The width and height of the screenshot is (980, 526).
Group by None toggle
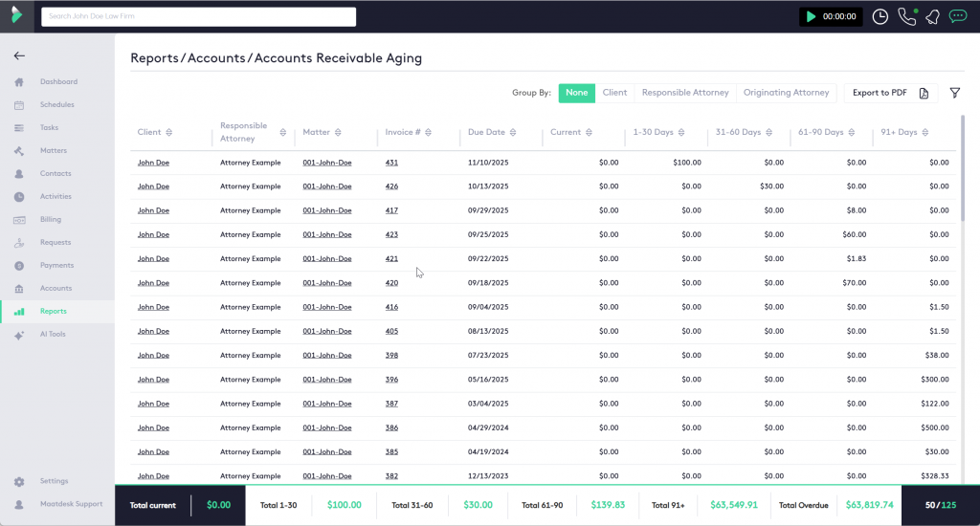(576, 93)
